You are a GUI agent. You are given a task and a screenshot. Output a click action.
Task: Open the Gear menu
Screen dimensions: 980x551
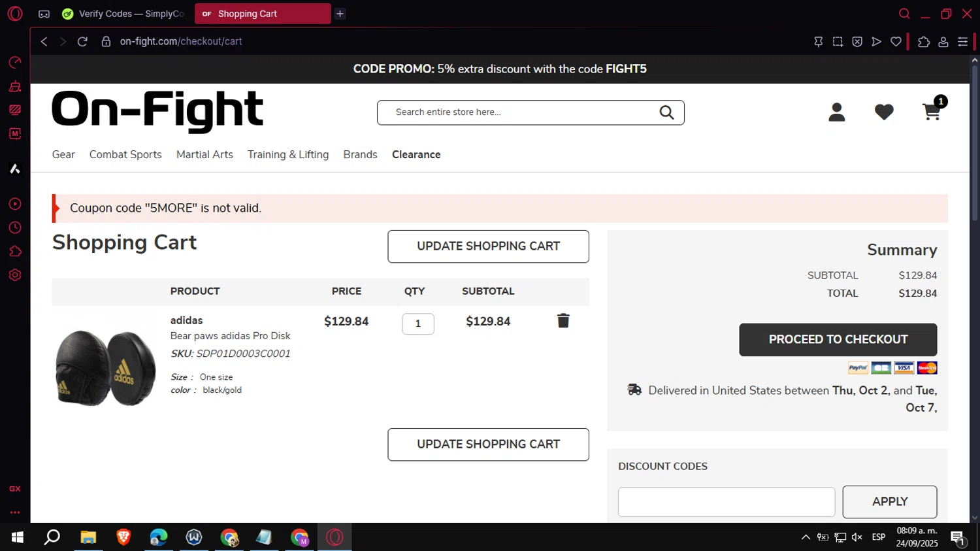coord(63,154)
